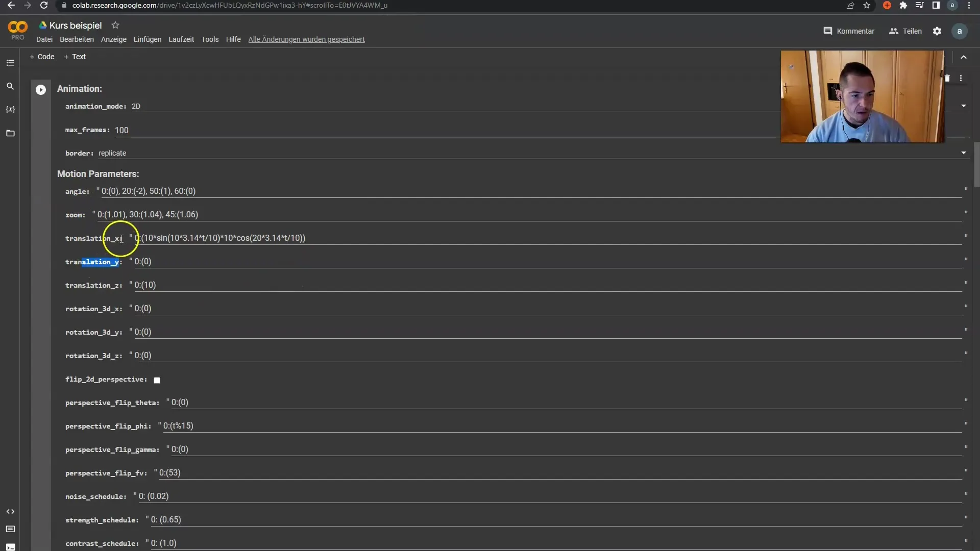Open Bearbeiten menu

(x=77, y=39)
